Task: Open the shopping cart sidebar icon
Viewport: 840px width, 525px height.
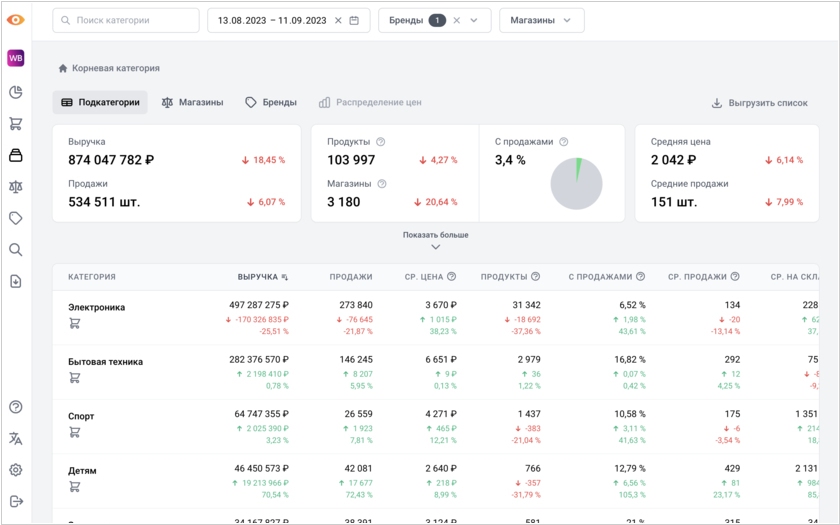Action: (16, 124)
